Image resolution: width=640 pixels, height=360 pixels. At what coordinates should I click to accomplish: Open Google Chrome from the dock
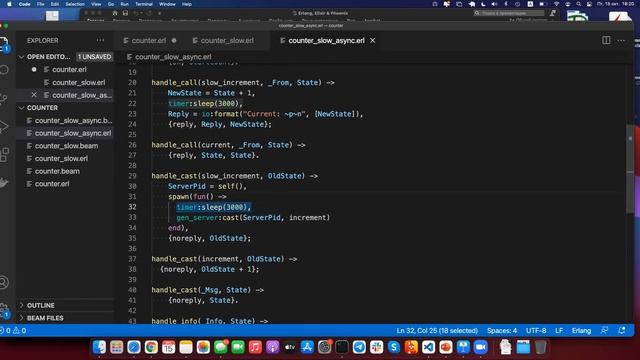click(x=151, y=347)
